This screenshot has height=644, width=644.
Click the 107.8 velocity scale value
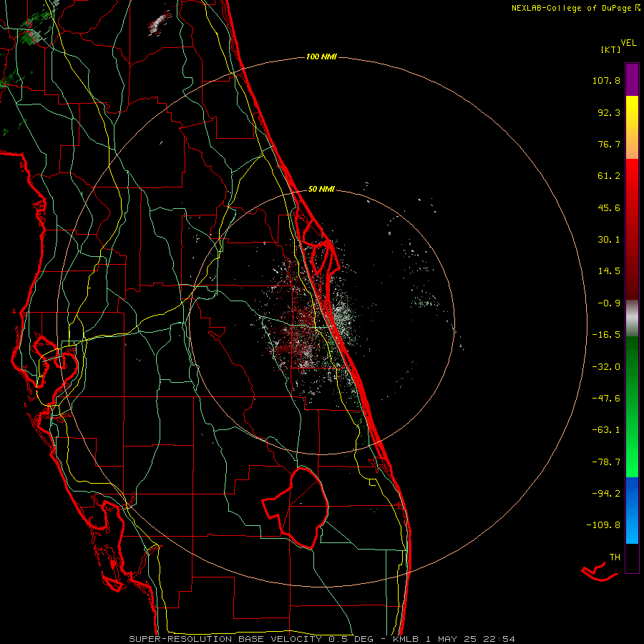[606, 80]
